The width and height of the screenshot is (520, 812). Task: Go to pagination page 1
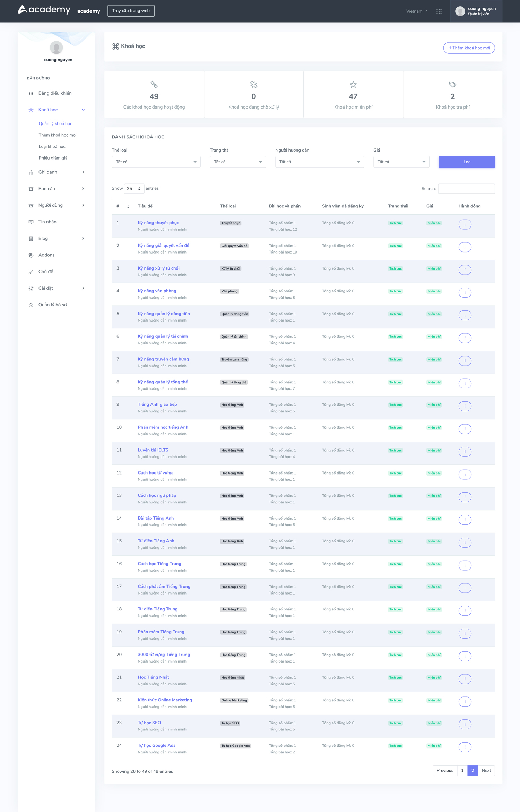[x=462, y=770]
